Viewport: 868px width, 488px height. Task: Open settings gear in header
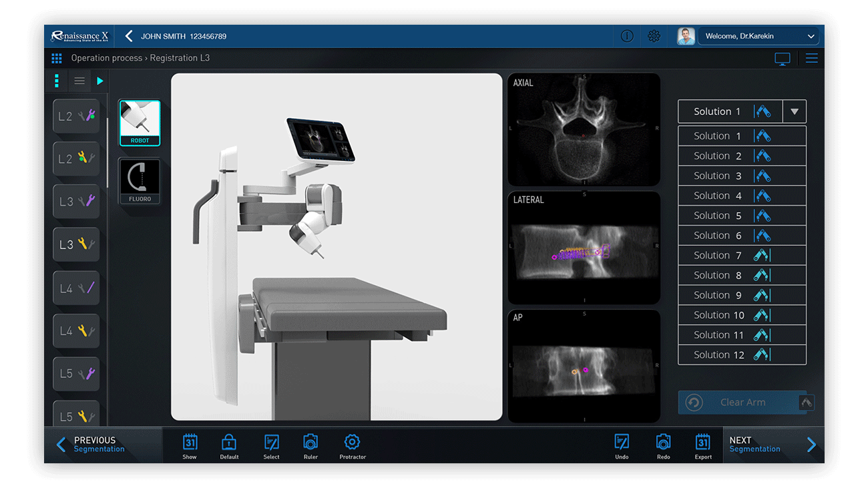(654, 36)
